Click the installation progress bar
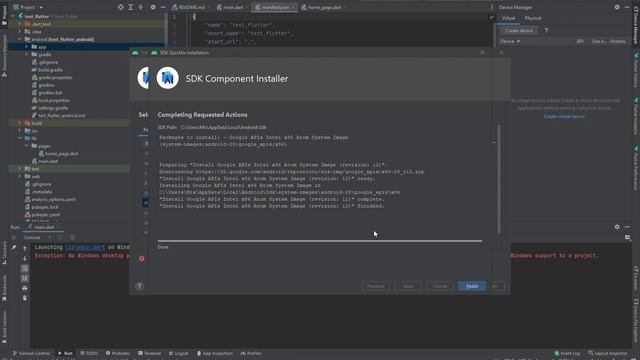Image resolution: width=640 pixels, height=360 pixels. tap(320, 241)
